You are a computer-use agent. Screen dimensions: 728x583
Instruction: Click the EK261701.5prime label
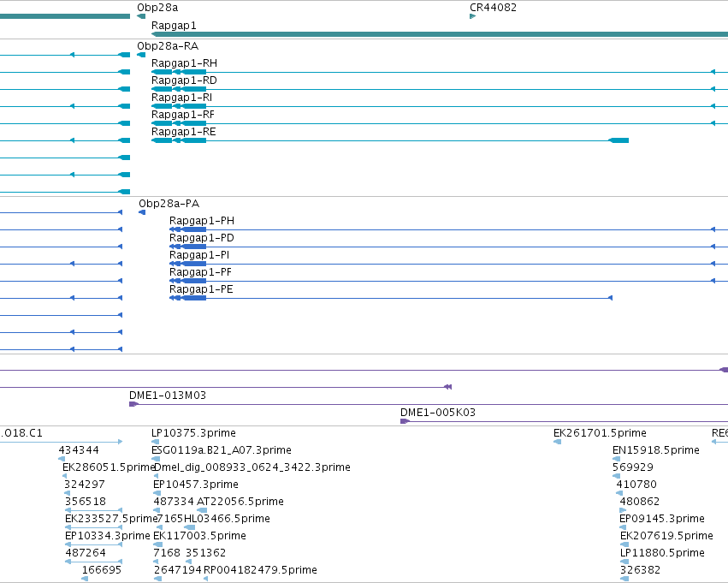(600, 433)
